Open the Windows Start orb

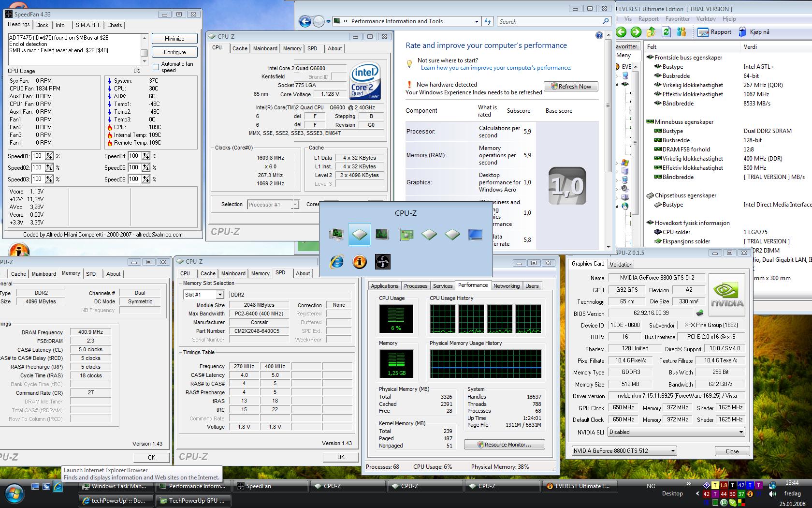[x=14, y=494]
